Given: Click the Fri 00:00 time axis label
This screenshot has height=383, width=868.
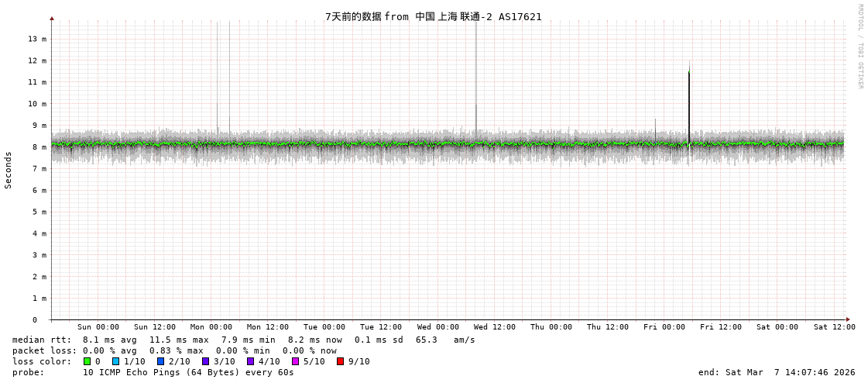Looking at the screenshot, I should coord(664,327).
